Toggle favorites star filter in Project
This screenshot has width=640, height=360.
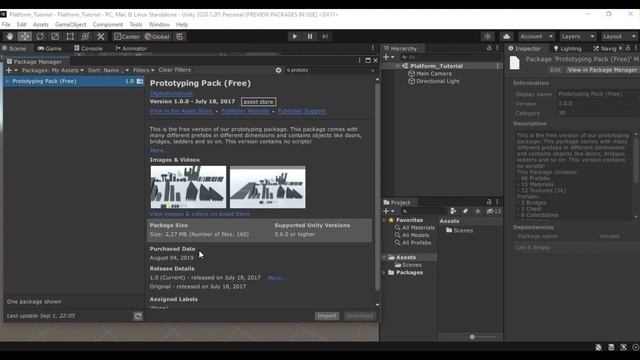[x=478, y=211]
